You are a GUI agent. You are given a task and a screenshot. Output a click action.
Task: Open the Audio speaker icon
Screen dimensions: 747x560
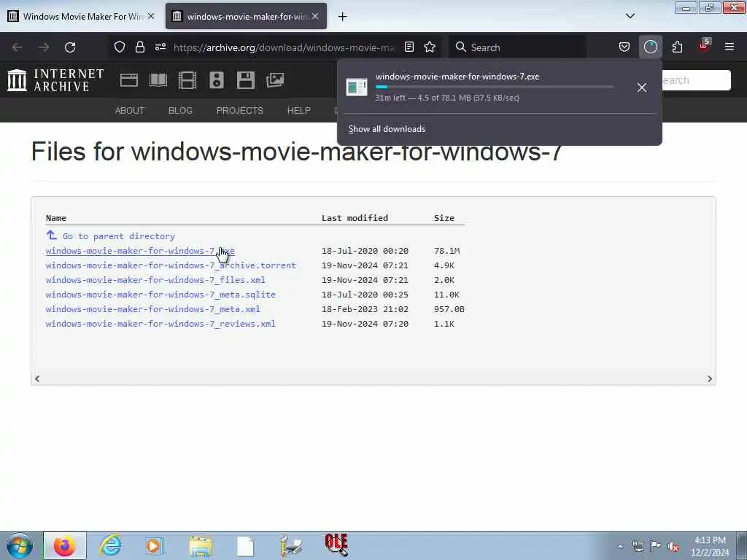[216, 80]
